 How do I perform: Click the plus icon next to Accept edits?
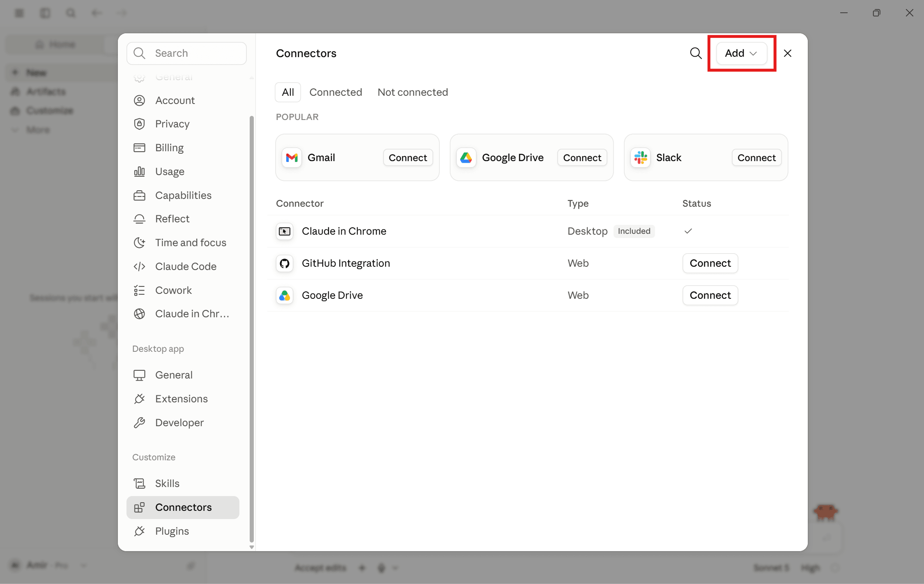(362, 568)
